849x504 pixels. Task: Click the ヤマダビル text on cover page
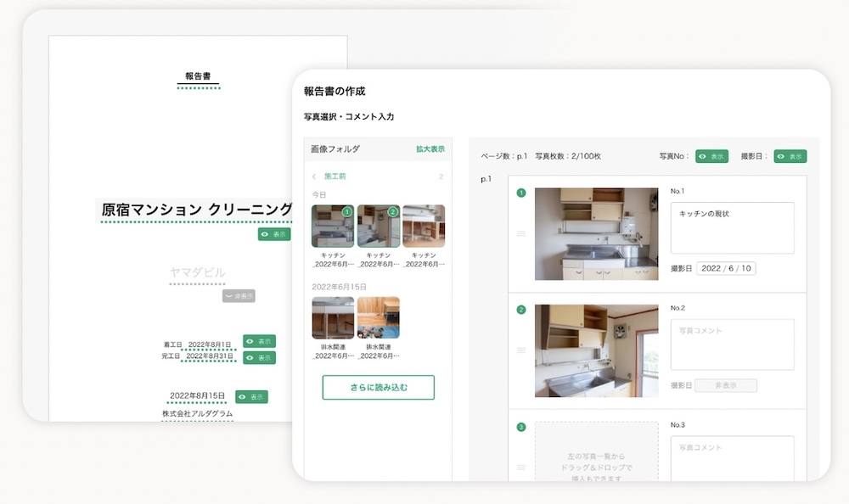(x=198, y=272)
